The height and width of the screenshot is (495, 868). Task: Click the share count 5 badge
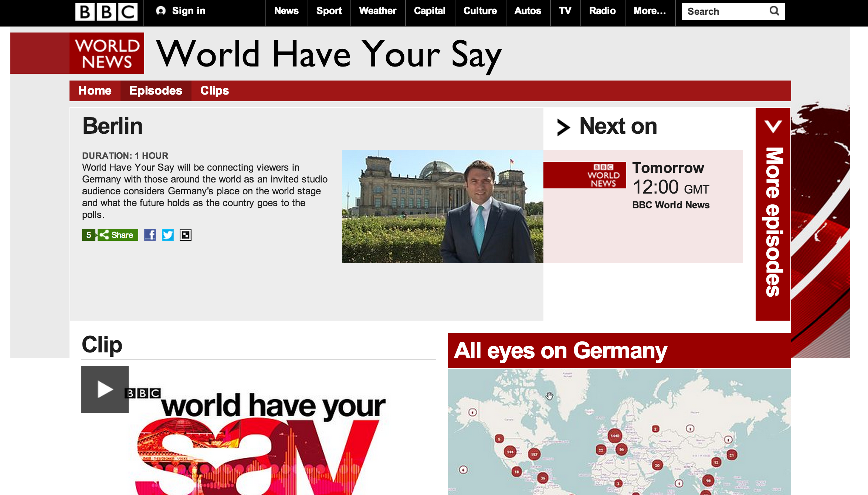click(x=89, y=235)
